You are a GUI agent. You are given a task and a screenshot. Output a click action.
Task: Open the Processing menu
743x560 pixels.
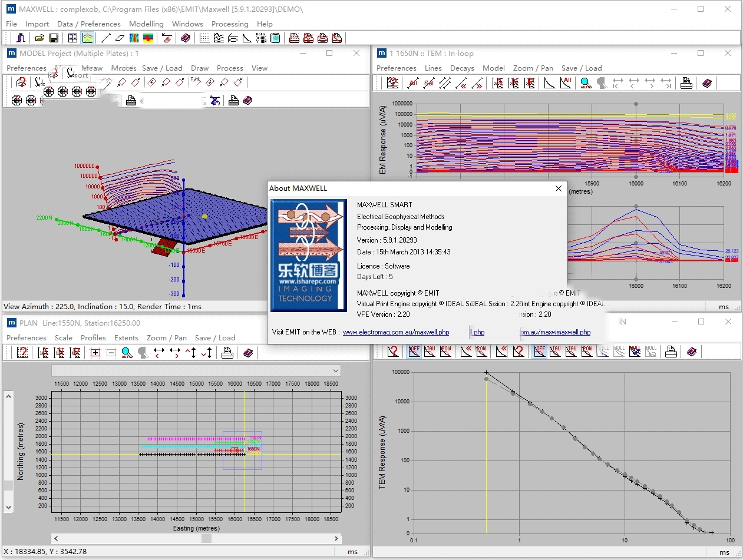pos(230,24)
